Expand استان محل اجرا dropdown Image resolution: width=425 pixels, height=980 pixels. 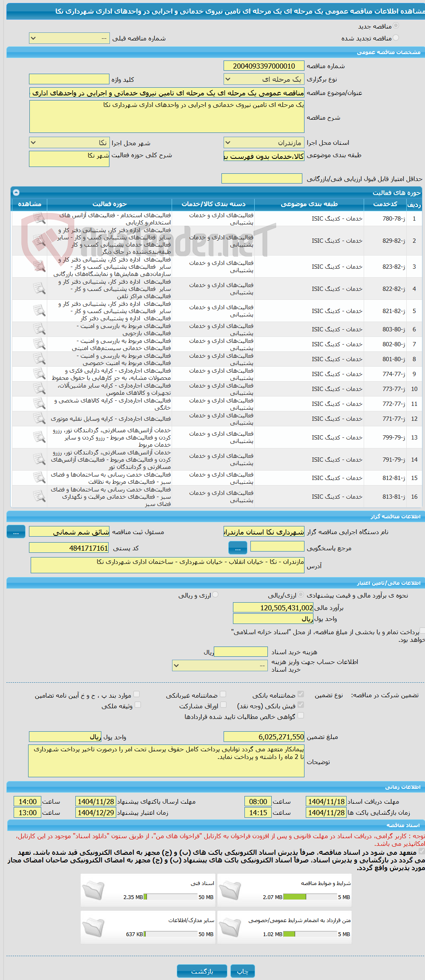pyautogui.click(x=264, y=143)
